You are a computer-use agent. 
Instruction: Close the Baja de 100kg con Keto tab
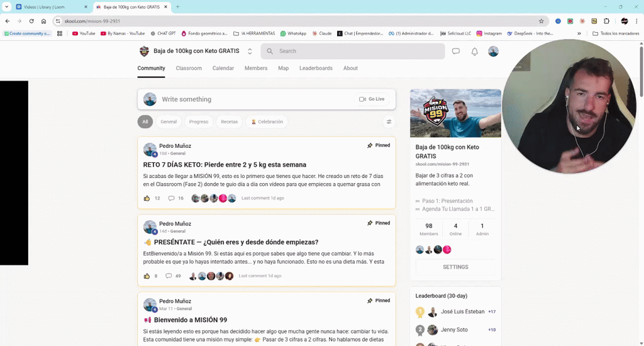tap(165, 7)
